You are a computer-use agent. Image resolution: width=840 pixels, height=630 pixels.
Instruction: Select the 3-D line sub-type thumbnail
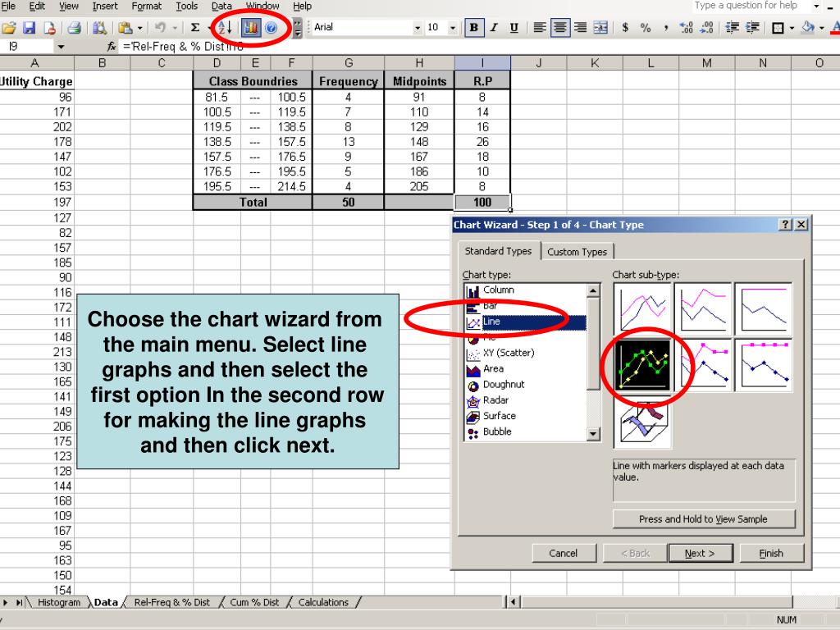[x=642, y=422]
